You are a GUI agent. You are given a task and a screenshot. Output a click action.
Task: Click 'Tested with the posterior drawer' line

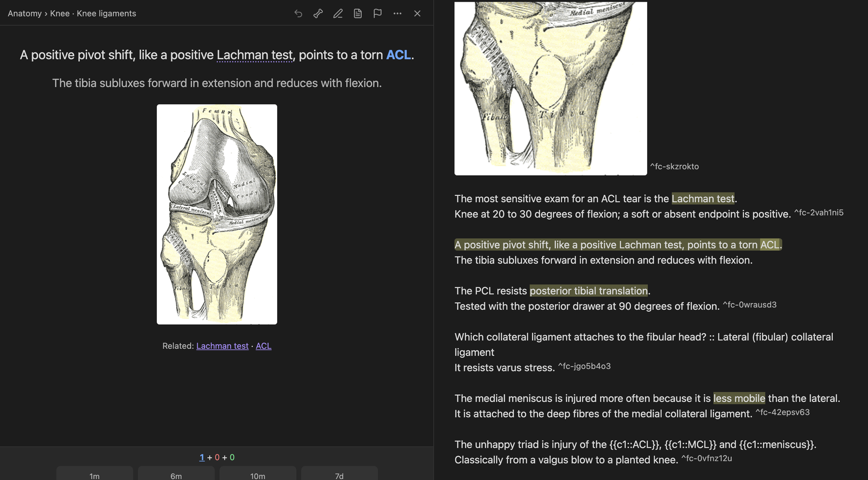pyautogui.click(x=587, y=306)
